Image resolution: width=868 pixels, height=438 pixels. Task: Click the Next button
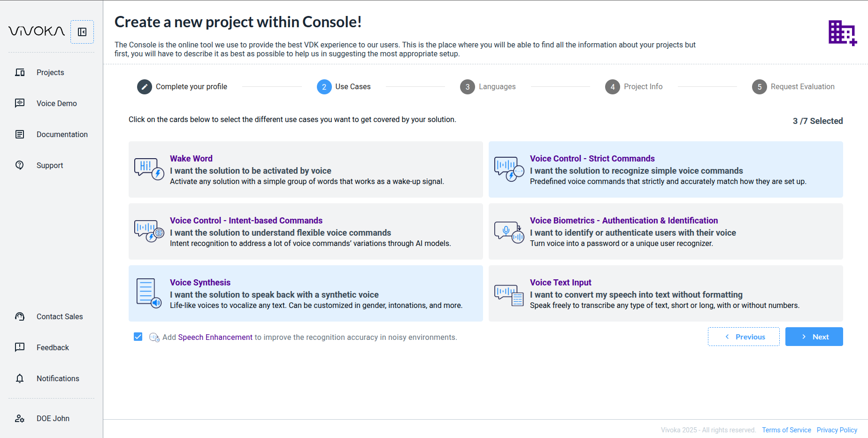pyautogui.click(x=814, y=337)
